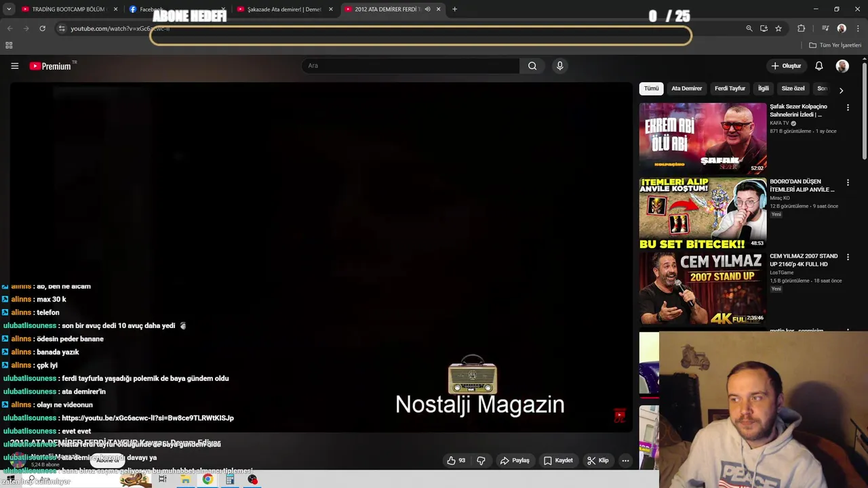Open Chrome tab search dropdown arrow
Image resolution: width=868 pixels, height=488 pixels.
click(9, 9)
